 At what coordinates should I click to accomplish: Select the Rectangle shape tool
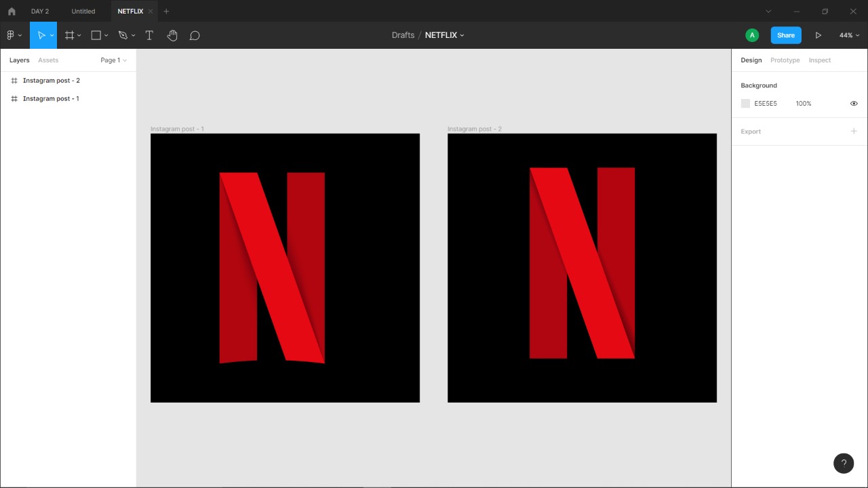coord(96,35)
